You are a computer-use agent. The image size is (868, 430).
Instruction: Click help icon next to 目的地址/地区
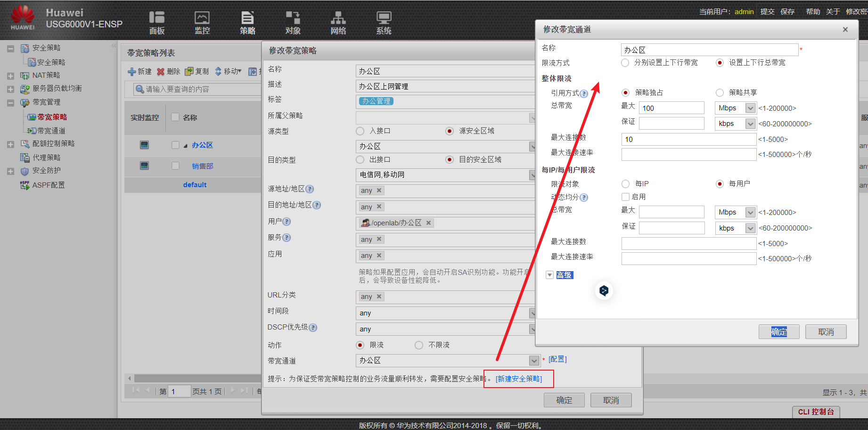coord(317,205)
